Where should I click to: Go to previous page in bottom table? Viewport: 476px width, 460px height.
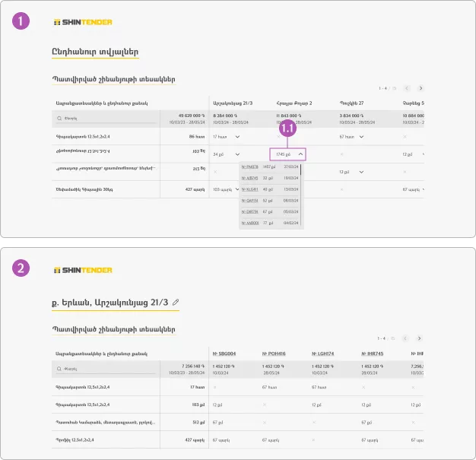[408, 338]
